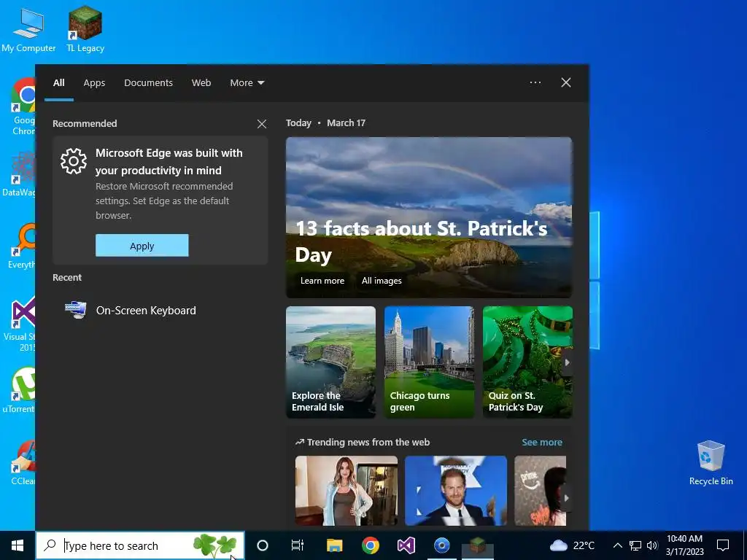Open Quiz on St. Patrick's Day card

(527, 362)
